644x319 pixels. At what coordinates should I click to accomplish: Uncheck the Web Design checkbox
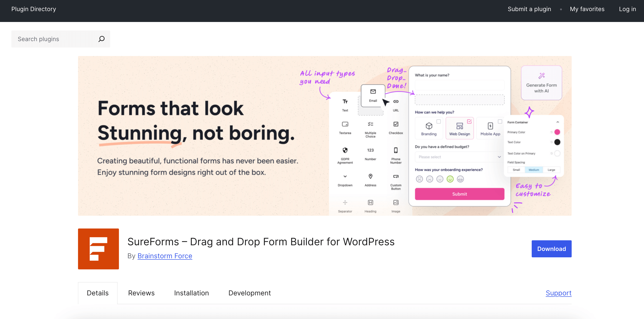(469, 121)
